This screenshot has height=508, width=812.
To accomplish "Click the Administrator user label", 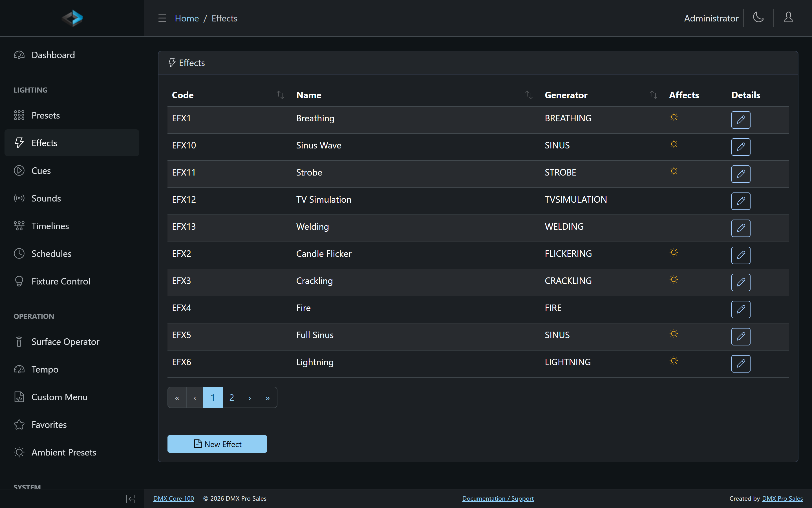I will tap(711, 18).
